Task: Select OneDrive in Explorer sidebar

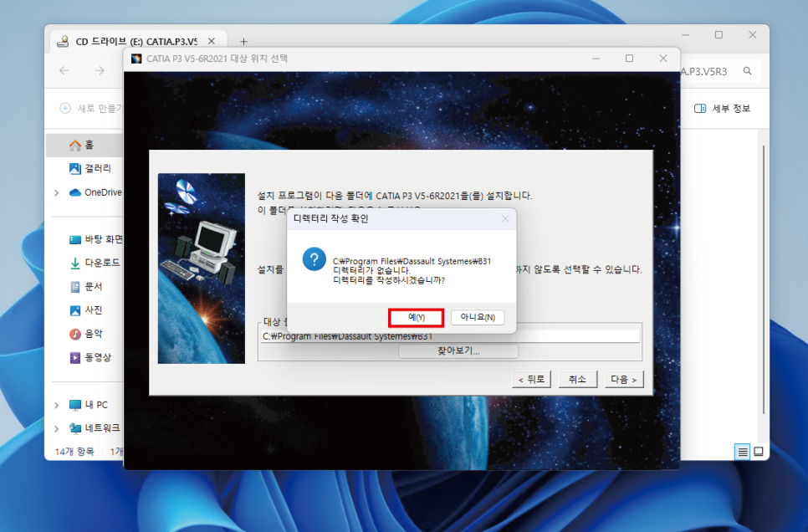Action: pyautogui.click(x=96, y=192)
